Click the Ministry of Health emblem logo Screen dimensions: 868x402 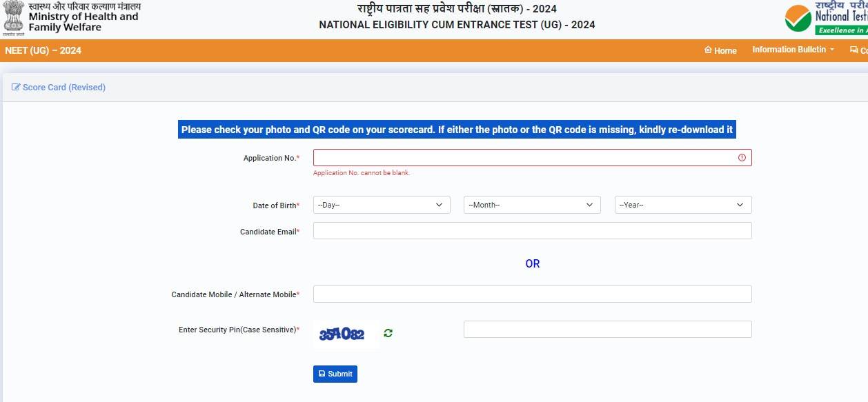click(x=12, y=19)
